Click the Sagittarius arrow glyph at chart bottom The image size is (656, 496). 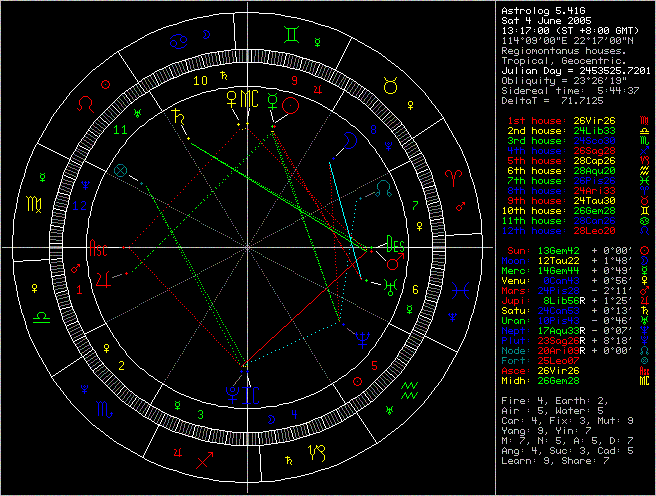tap(205, 459)
